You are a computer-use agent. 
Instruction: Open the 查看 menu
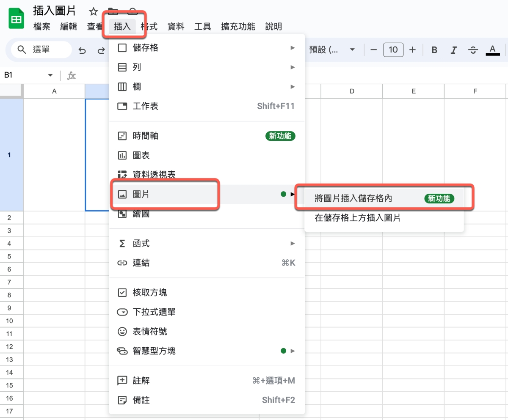click(x=95, y=27)
